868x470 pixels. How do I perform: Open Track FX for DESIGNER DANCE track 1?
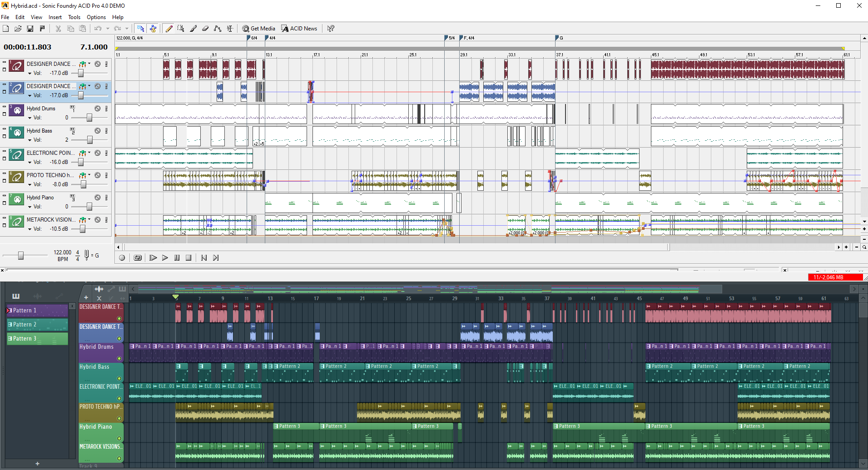(x=82, y=64)
